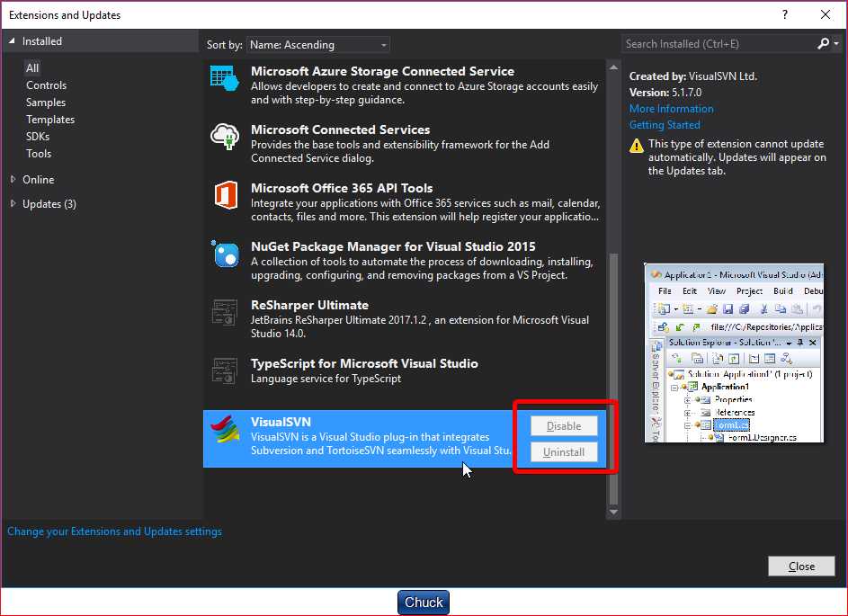Open the More Information link

[x=671, y=109]
